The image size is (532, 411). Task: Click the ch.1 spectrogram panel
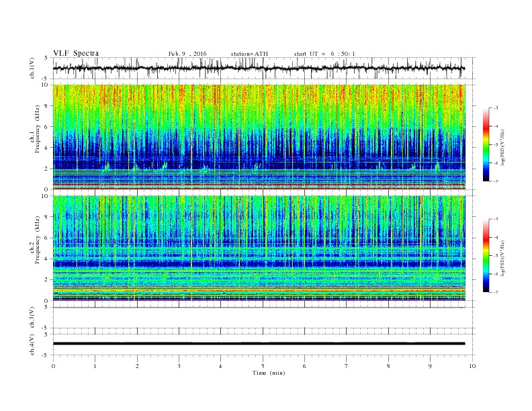coord(259,137)
